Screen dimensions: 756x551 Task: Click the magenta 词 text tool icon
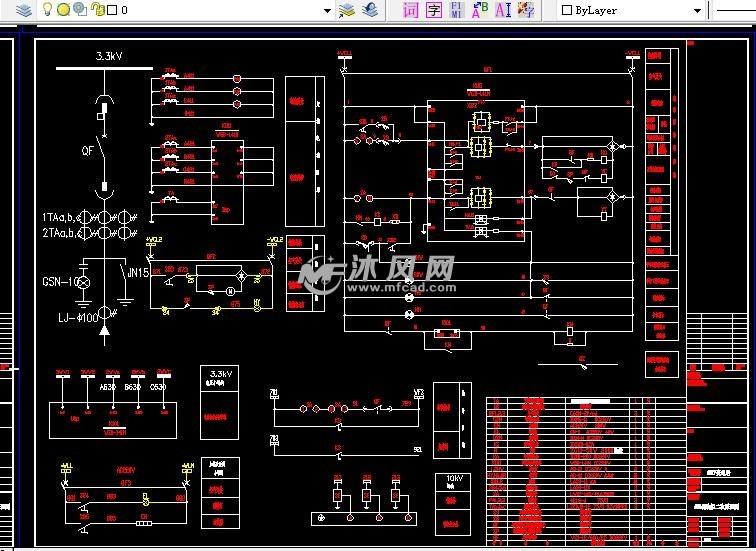410,10
